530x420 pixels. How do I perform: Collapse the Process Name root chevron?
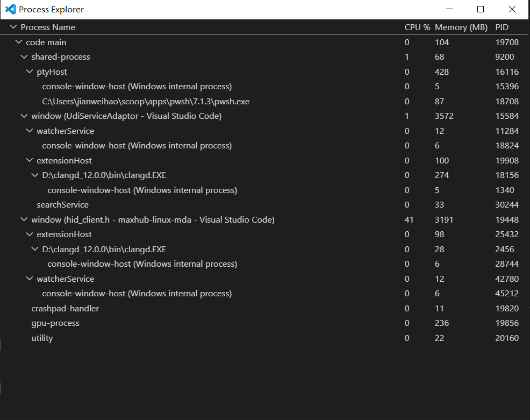pyautogui.click(x=13, y=27)
